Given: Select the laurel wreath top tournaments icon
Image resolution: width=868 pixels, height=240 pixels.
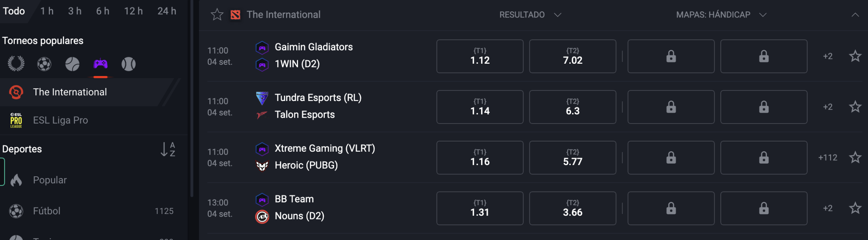Looking at the screenshot, I should click(x=16, y=64).
